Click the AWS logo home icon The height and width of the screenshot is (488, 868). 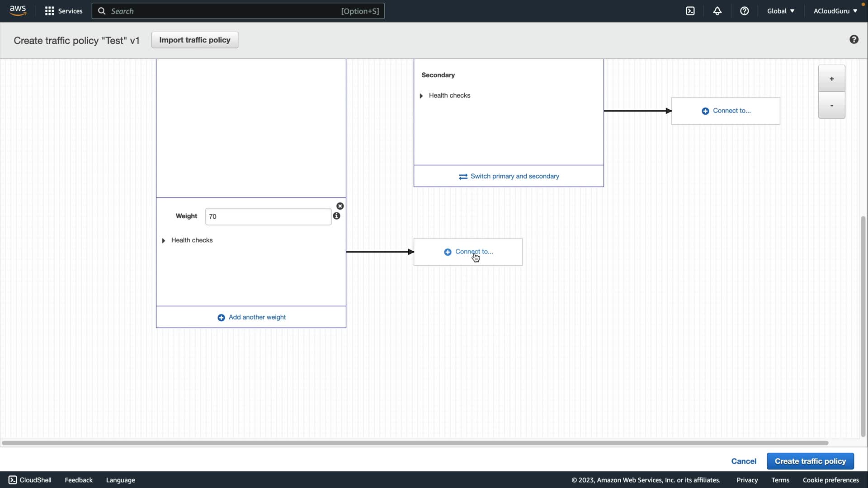18,10
